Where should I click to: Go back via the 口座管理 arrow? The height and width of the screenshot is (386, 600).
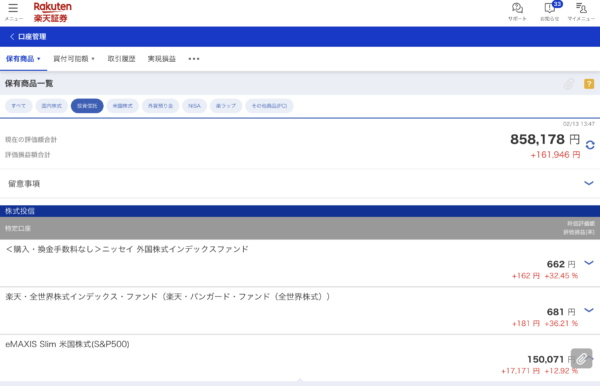[x=28, y=37]
